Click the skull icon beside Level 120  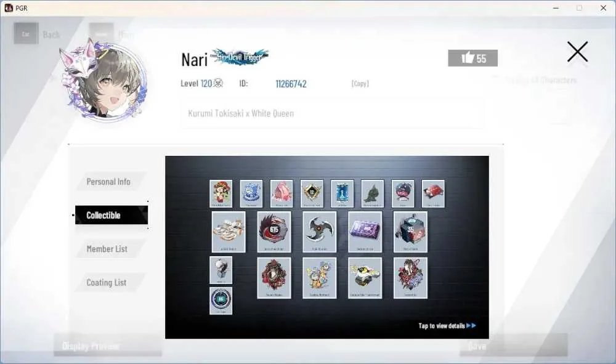(x=219, y=83)
